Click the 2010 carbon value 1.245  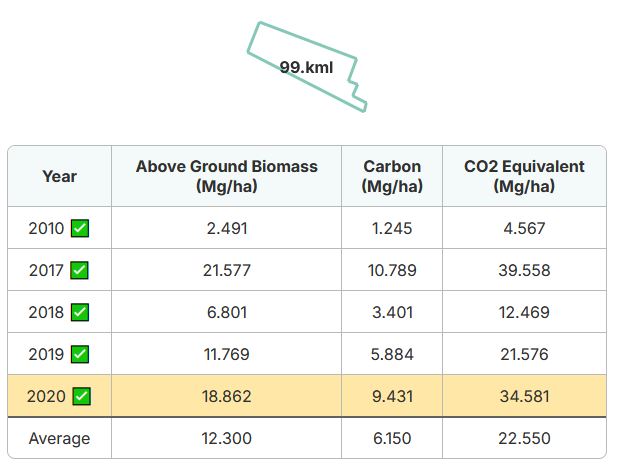coord(392,228)
